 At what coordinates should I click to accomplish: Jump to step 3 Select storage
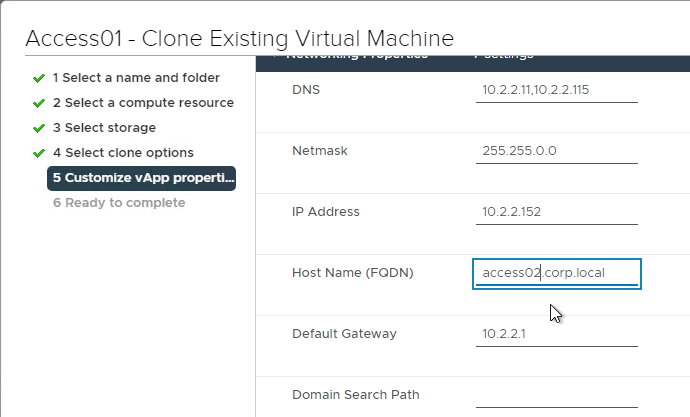point(104,128)
